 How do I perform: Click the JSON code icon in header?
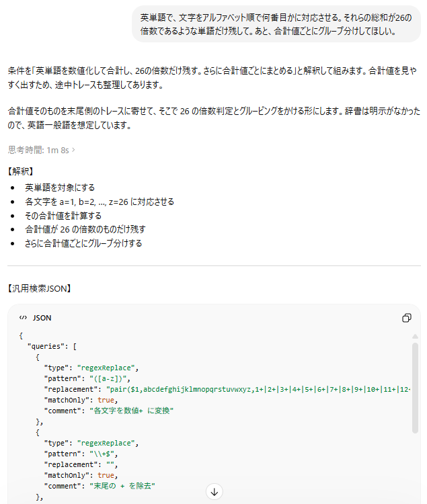click(x=23, y=318)
